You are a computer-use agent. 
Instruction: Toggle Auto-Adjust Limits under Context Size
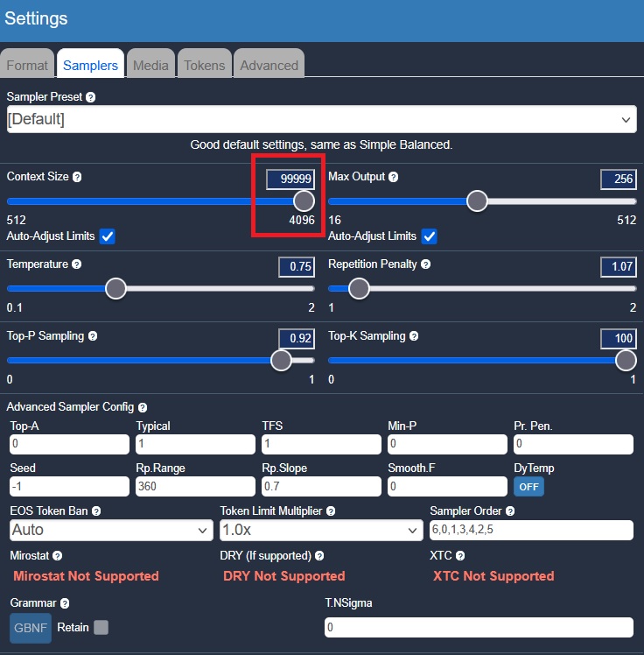tap(108, 236)
